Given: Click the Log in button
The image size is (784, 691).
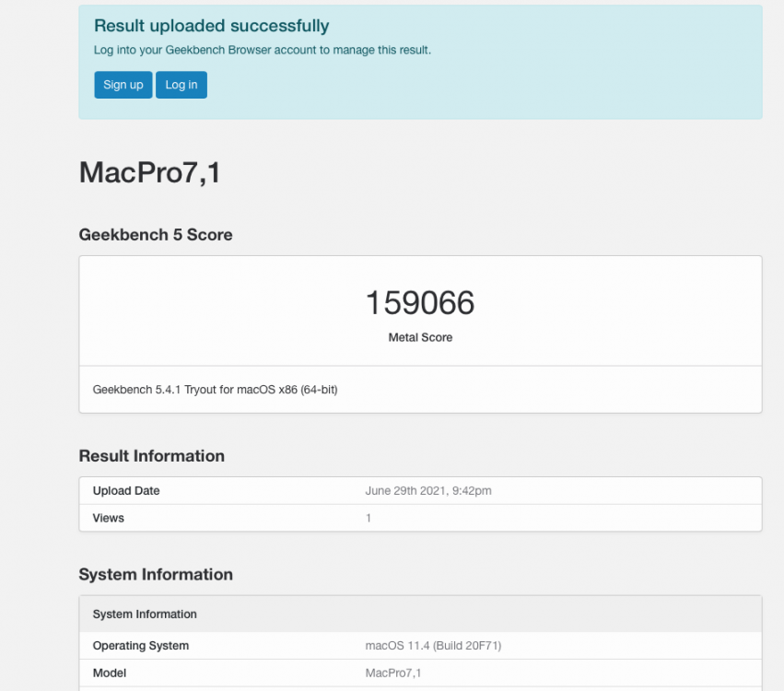Looking at the screenshot, I should click(181, 85).
